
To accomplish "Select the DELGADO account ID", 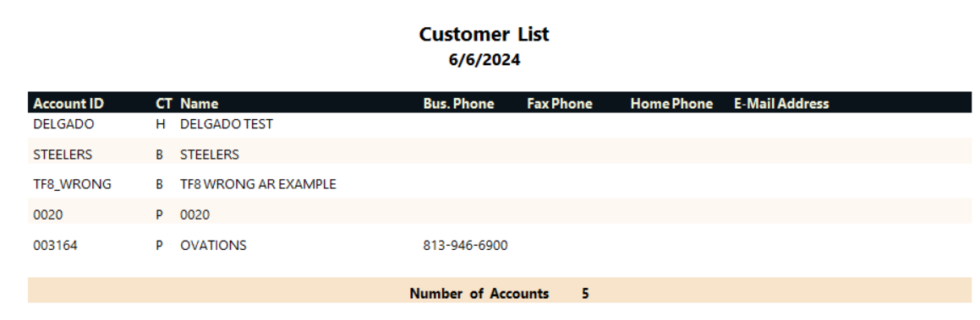I will (x=63, y=124).
